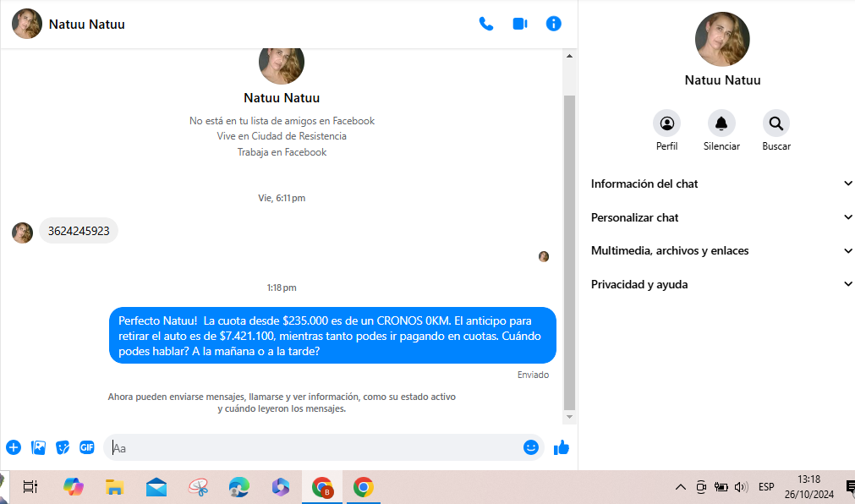Open the clock showing 13:18 26/10/2024

(809, 486)
